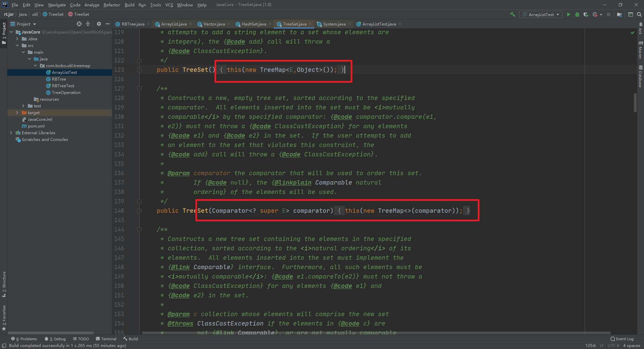Open the profiler options dropdown arrow
This screenshot has height=349, width=644.
601,15
